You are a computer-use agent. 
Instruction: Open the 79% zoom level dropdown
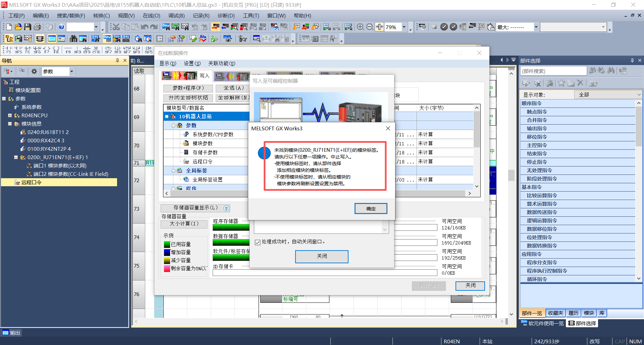coord(404,27)
